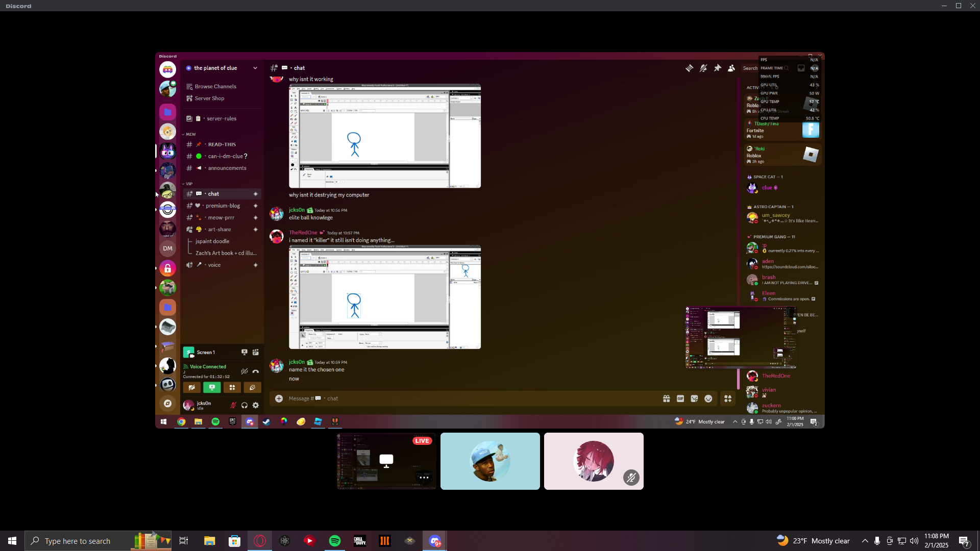Open user settings gear beside jcksOn
Viewport: 980px width, 551px height.
256,406
